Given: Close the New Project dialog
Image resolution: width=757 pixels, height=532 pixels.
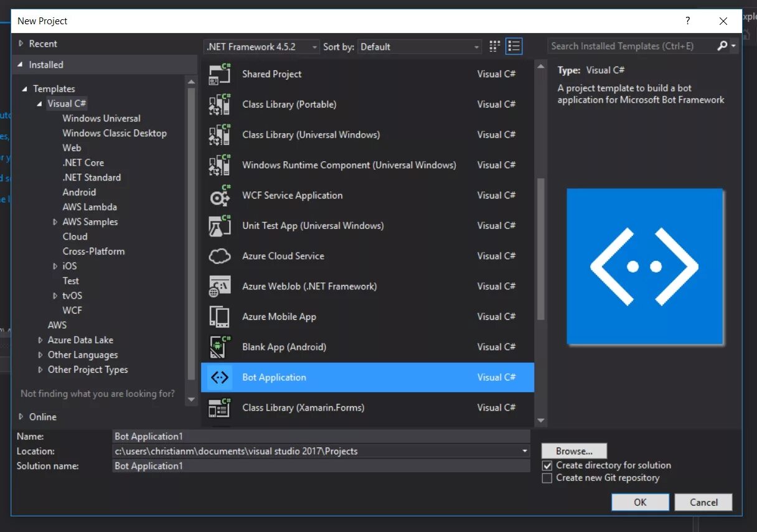Looking at the screenshot, I should [x=723, y=21].
